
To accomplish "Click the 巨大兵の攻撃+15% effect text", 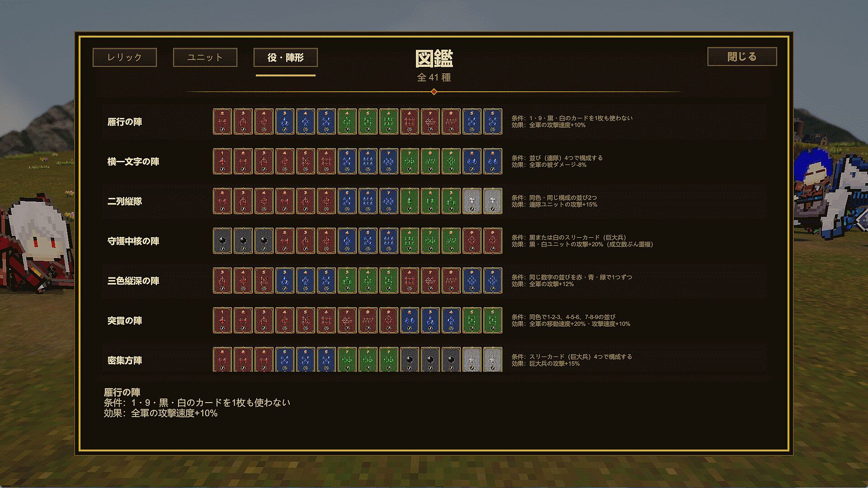I will coord(554,364).
